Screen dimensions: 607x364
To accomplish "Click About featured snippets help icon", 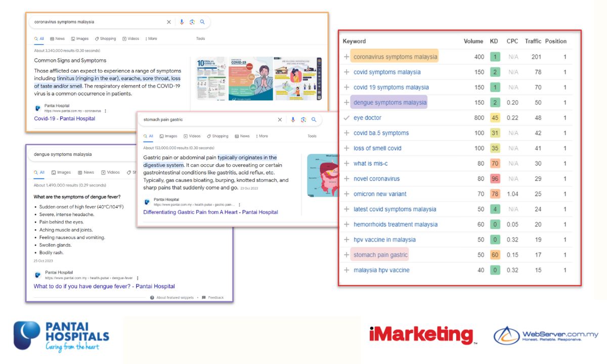I will (152, 298).
